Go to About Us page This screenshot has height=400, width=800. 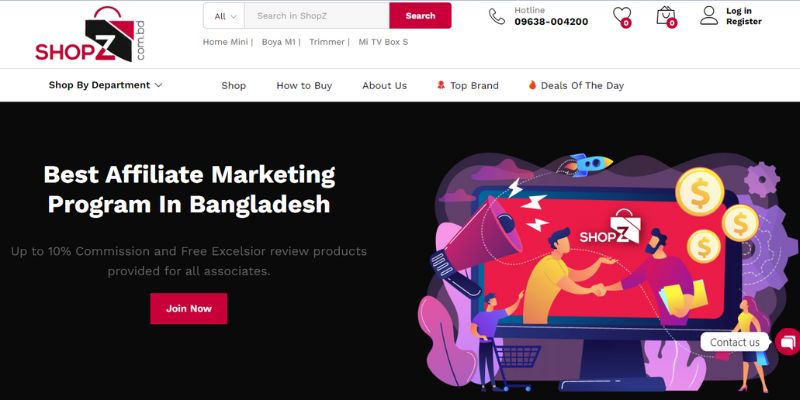[385, 86]
